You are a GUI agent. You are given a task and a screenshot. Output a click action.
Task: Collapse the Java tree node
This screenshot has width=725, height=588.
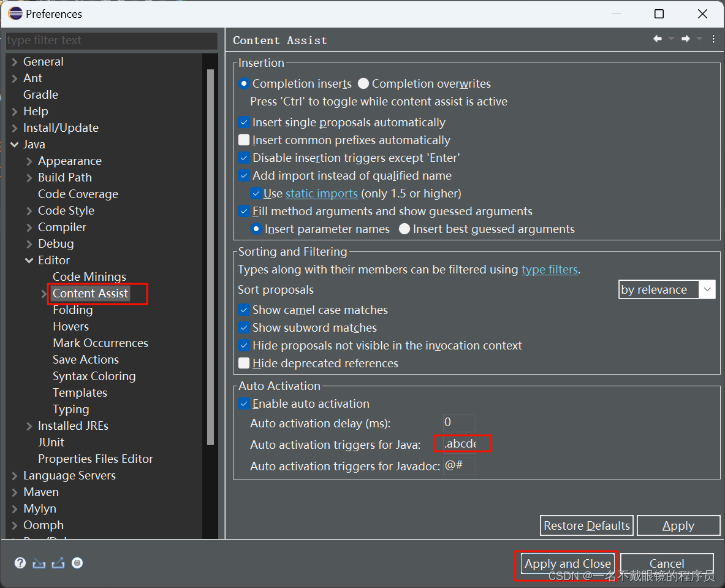tap(15, 144)
